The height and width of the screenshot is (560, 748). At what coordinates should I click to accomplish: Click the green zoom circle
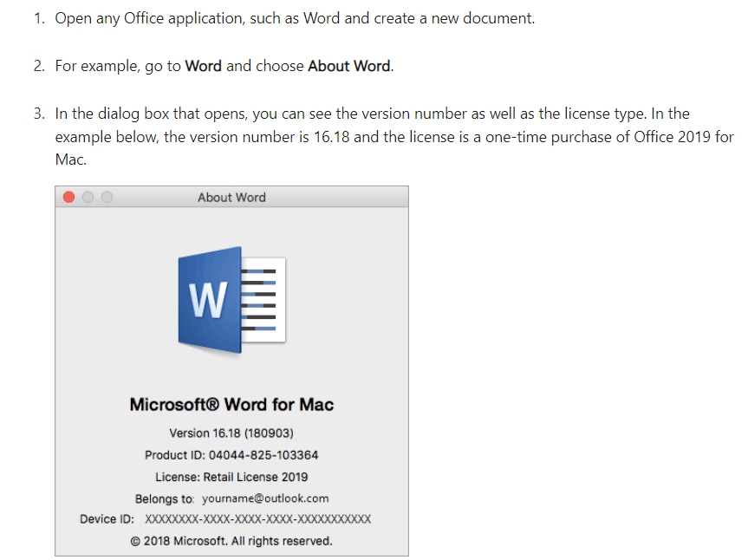(106, 197)
